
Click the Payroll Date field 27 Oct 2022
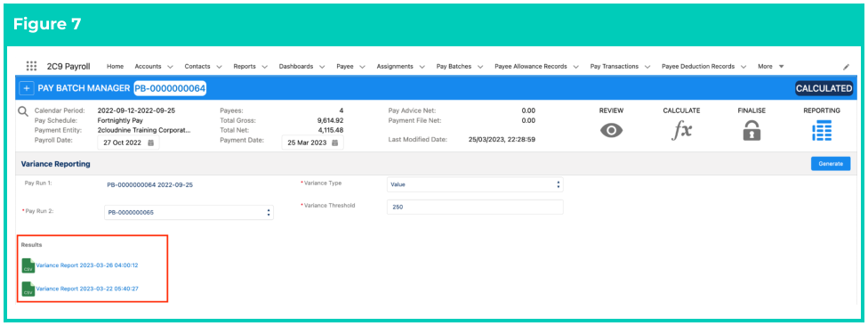point(128,143)
